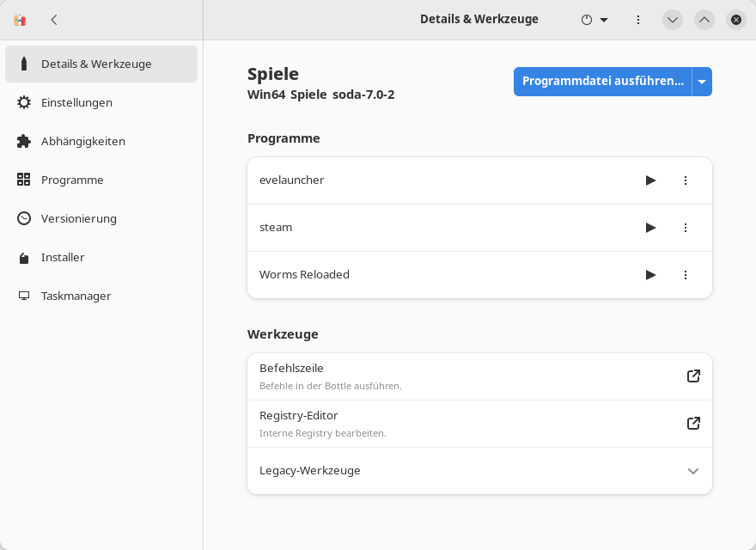Go to the Installer section
756x550 pixels.
tap(63, 257)
